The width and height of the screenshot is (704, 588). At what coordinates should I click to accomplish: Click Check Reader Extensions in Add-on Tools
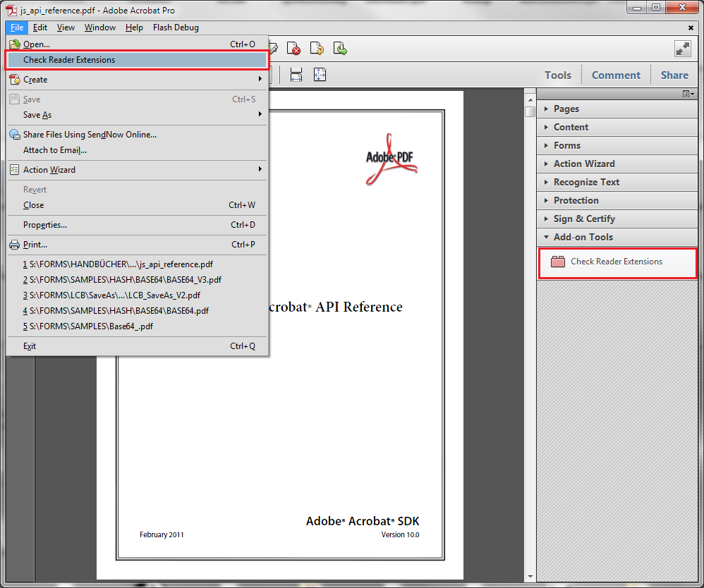pyautogui.click(x=617, y=262)
